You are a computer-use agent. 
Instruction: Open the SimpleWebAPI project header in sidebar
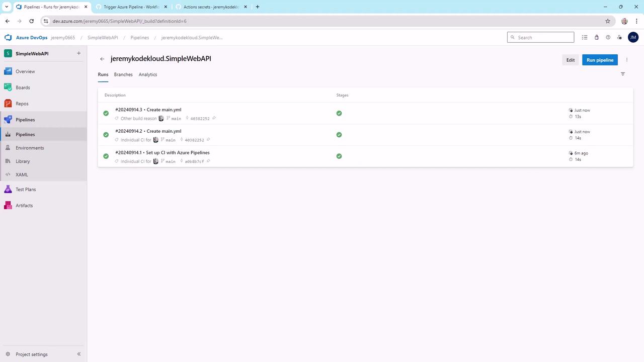tap(32, 54)
